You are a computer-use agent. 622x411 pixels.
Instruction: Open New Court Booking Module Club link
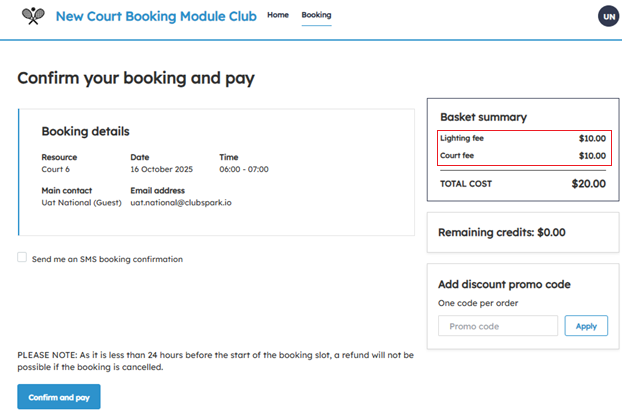coord(156,16)
